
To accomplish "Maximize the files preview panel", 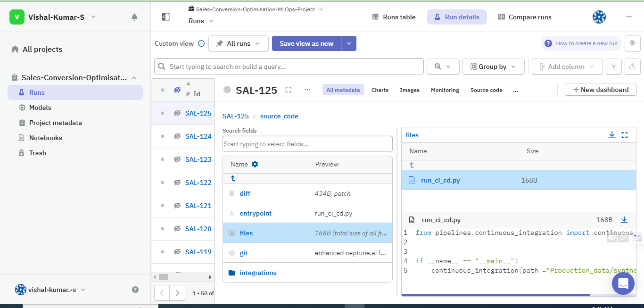I will pos(625,135).
